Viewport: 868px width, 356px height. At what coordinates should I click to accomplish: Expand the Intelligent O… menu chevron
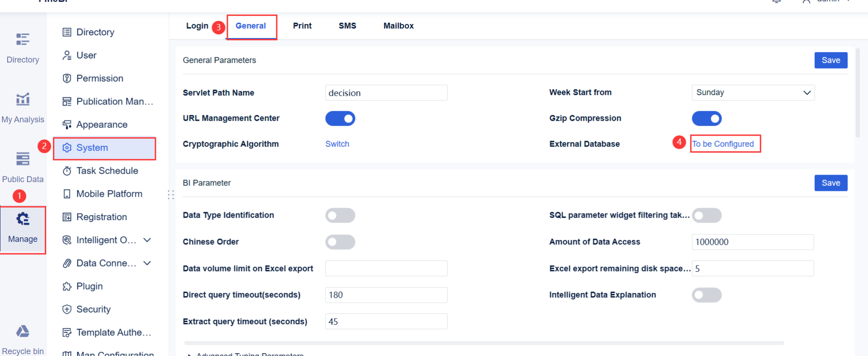tap(147, 240)
